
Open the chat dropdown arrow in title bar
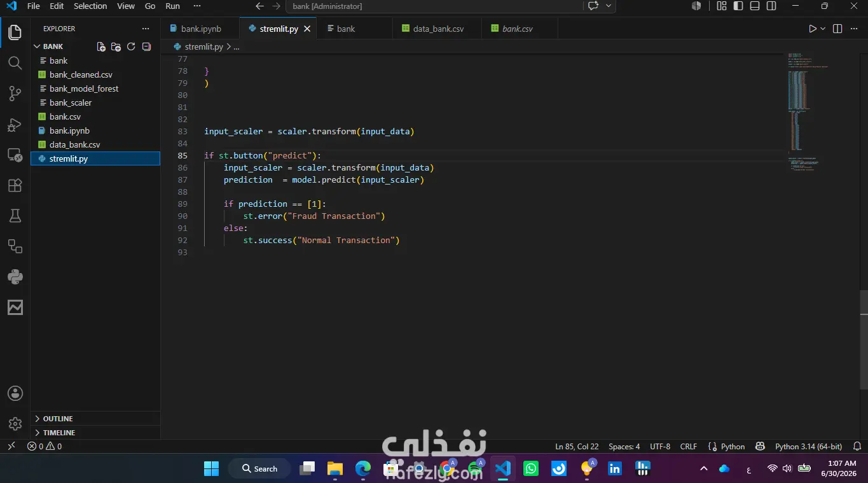(609, 6)
